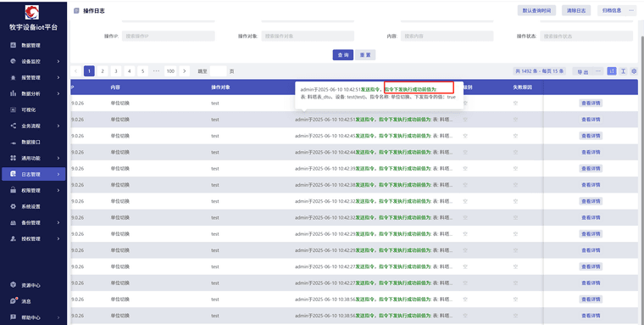Click the 授权管理 sidebar icon
This screenshot has width=644, height=325.
pyautogui.click(x=13, y=238)
